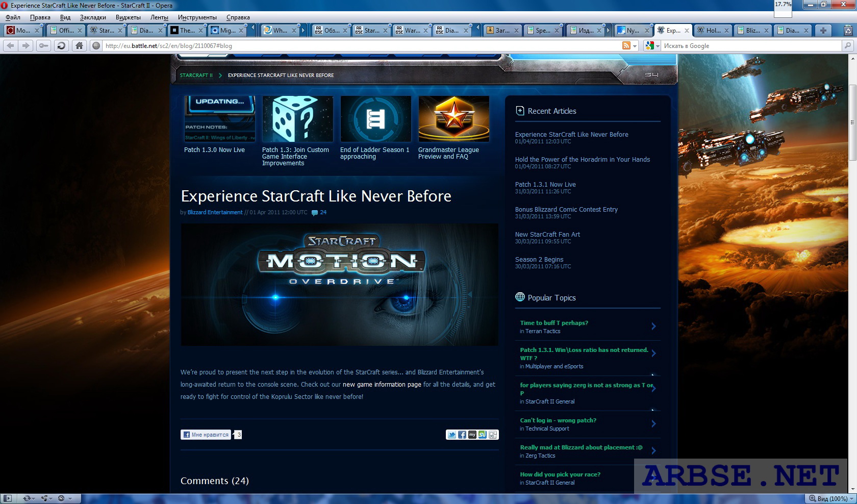
Task: Collapse the tab stack arrow after Mig... tab
Action: tap(253, 28)
